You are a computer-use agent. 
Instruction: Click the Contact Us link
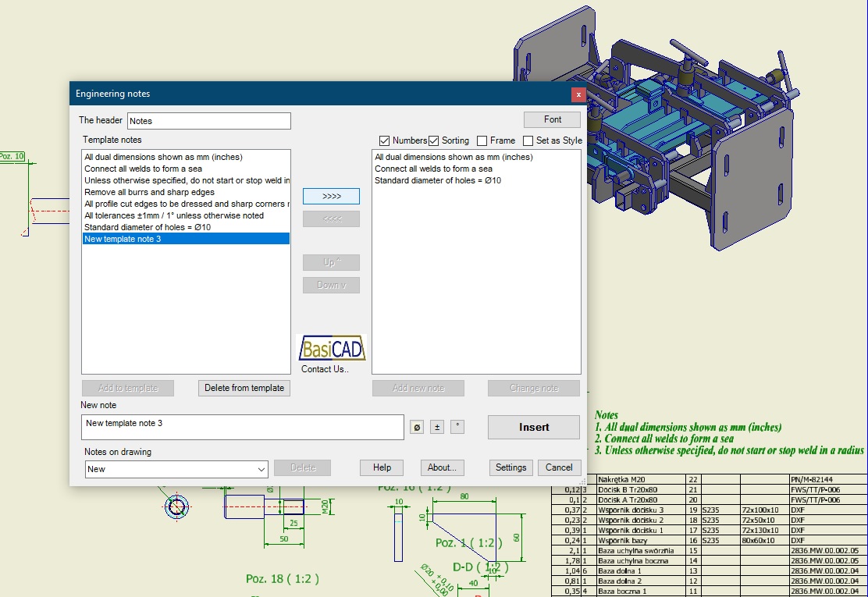tap(325, 369)
